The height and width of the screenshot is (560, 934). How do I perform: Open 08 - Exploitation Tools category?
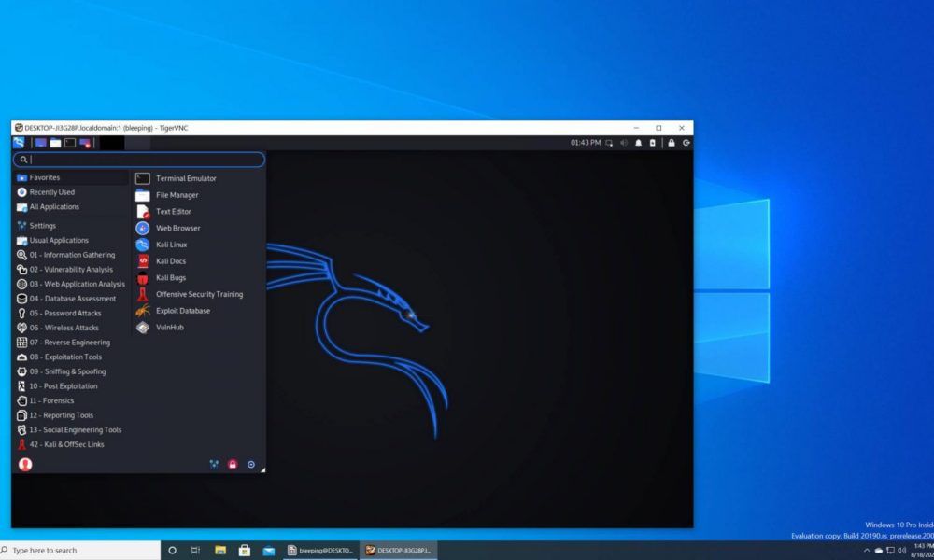pos(72,357)
